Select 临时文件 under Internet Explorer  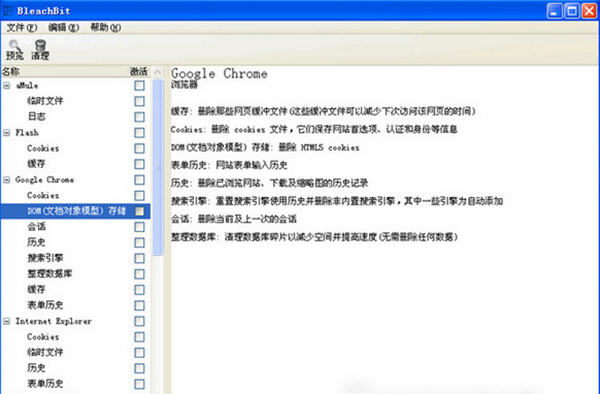coord(45,353)
